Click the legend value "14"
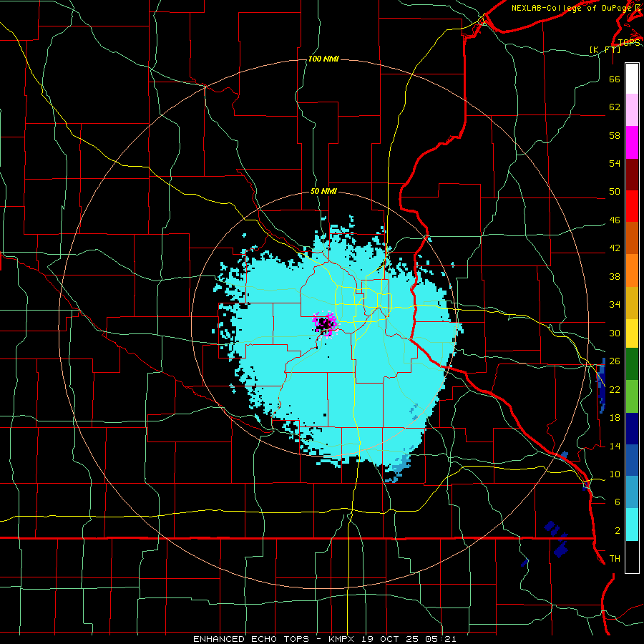 (615, 446)
